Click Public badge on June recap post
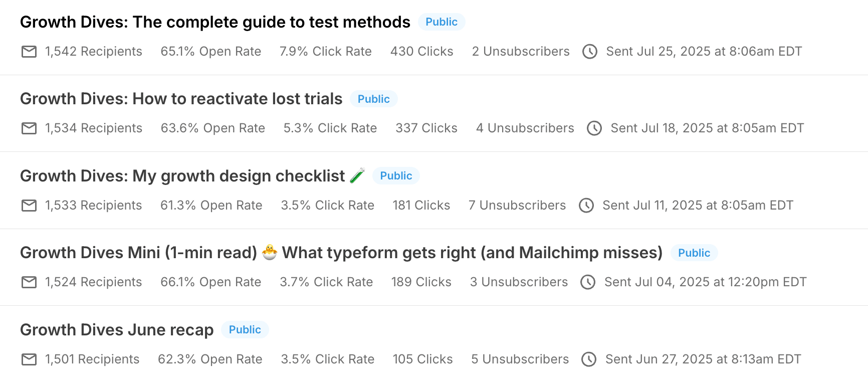 (245, 330)
